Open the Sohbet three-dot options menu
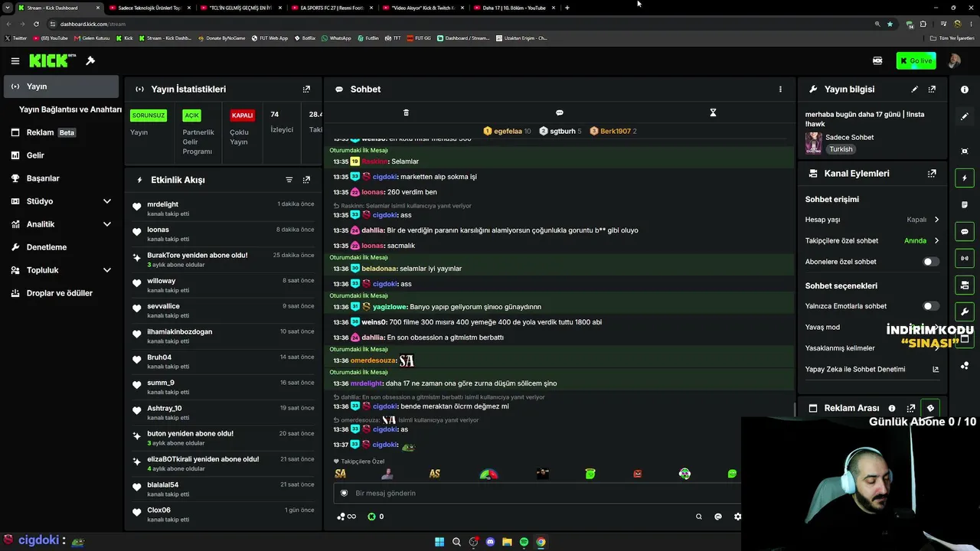The height and width of the screenshot is (551, 980). 780,89
